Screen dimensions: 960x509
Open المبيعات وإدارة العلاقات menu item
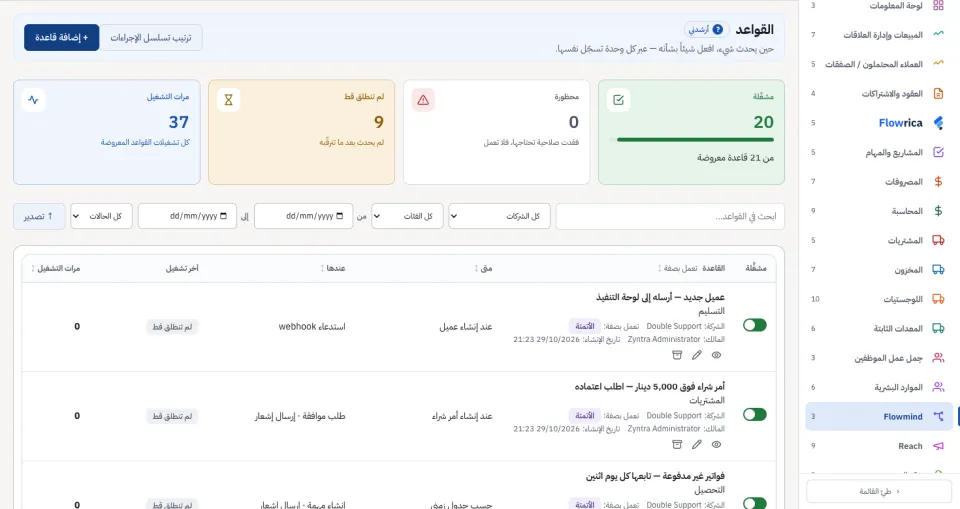tap(879, 34)
